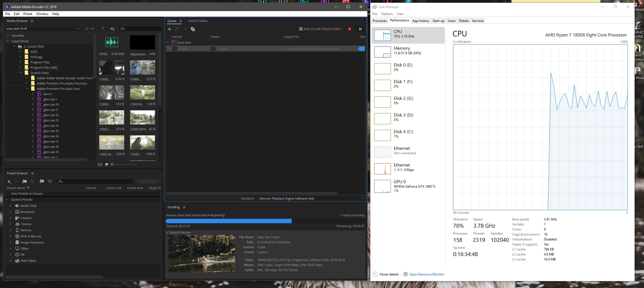Screen dimensions: 644x288
Task: Switch Media Browser to thumbnail view
Action: click(106, 165)
